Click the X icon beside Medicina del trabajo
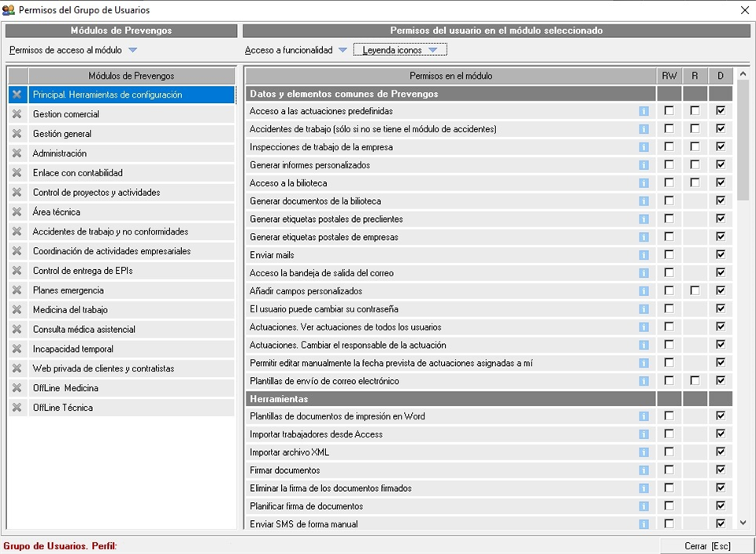The height and width of the screenshot is (554, 756). (17, 310)
